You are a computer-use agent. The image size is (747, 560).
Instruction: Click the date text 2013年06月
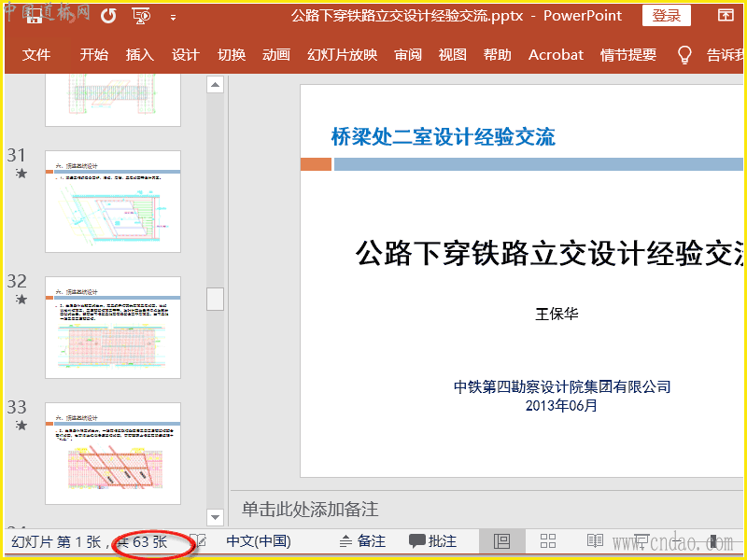click(561, 406)
